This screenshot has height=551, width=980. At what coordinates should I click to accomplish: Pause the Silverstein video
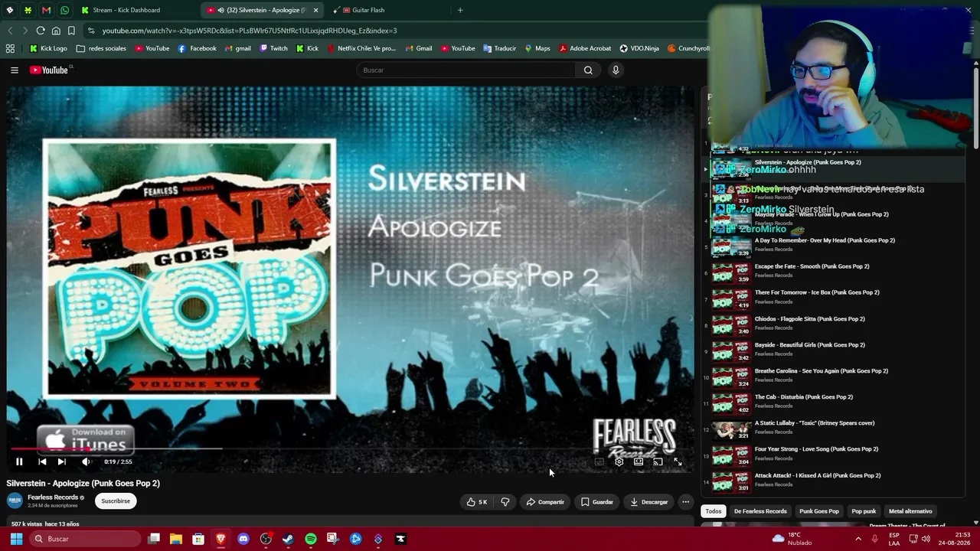(x=19, y=461)
